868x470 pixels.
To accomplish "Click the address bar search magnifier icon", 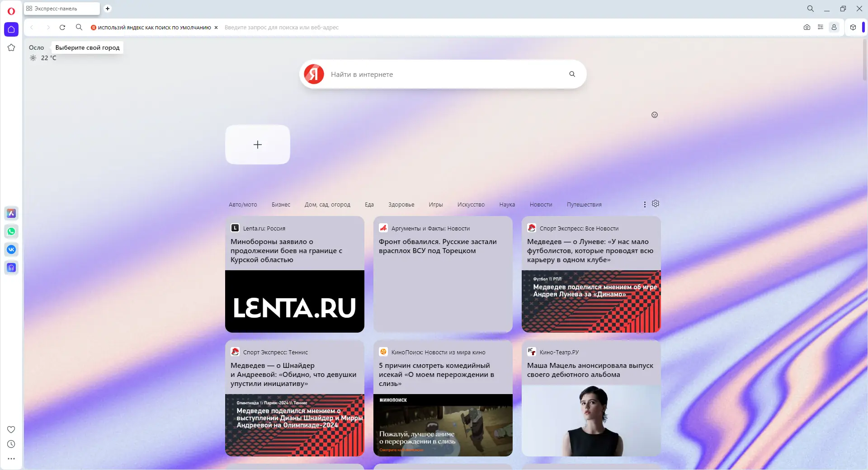I will click(79, 27).
